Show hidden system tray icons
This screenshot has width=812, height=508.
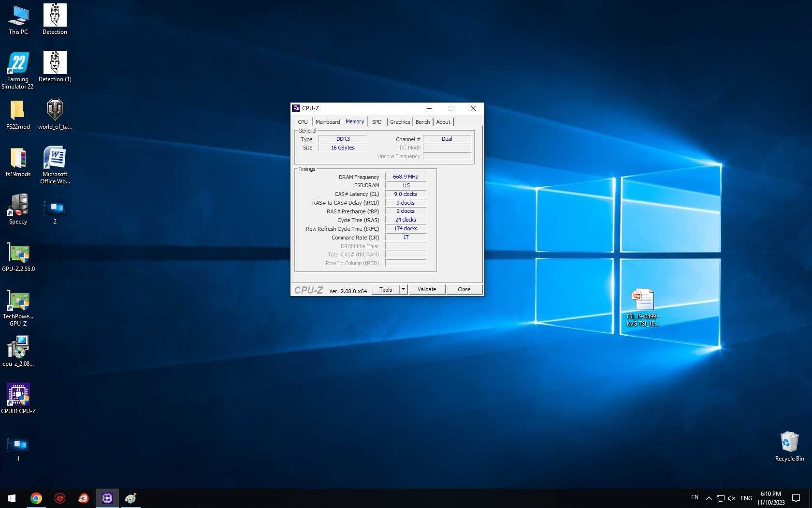tap(709, 498)
